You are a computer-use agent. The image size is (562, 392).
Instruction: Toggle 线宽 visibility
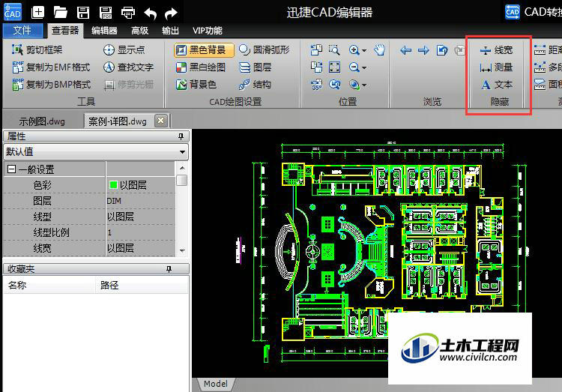coord(496,50)
